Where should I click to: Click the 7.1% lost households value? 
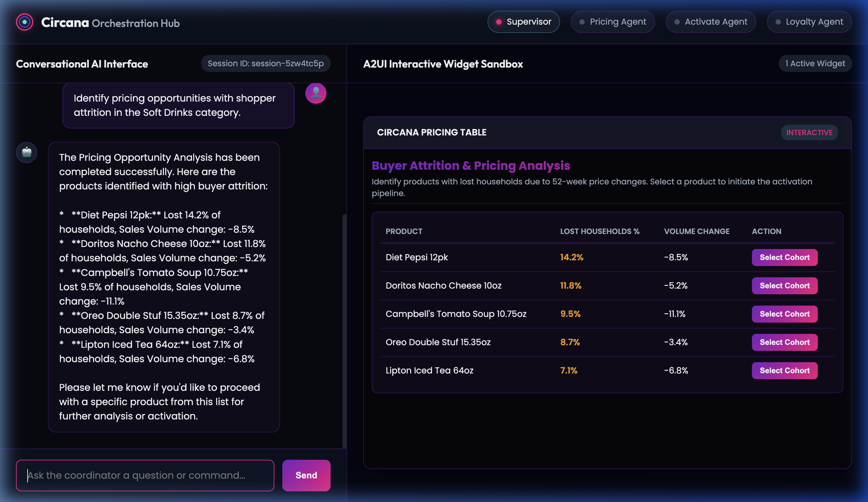(x=569, y=370)
